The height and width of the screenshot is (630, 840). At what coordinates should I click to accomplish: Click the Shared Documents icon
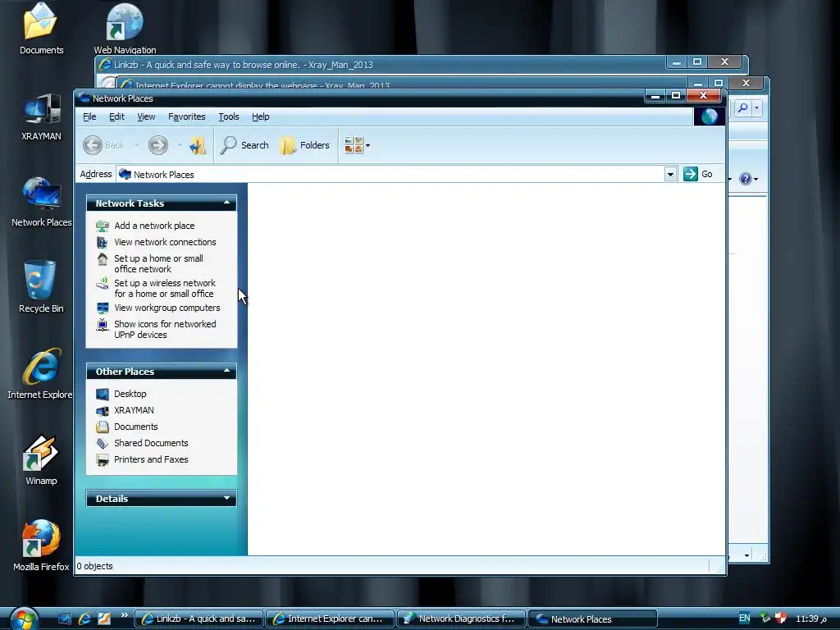tap(103, 443)
